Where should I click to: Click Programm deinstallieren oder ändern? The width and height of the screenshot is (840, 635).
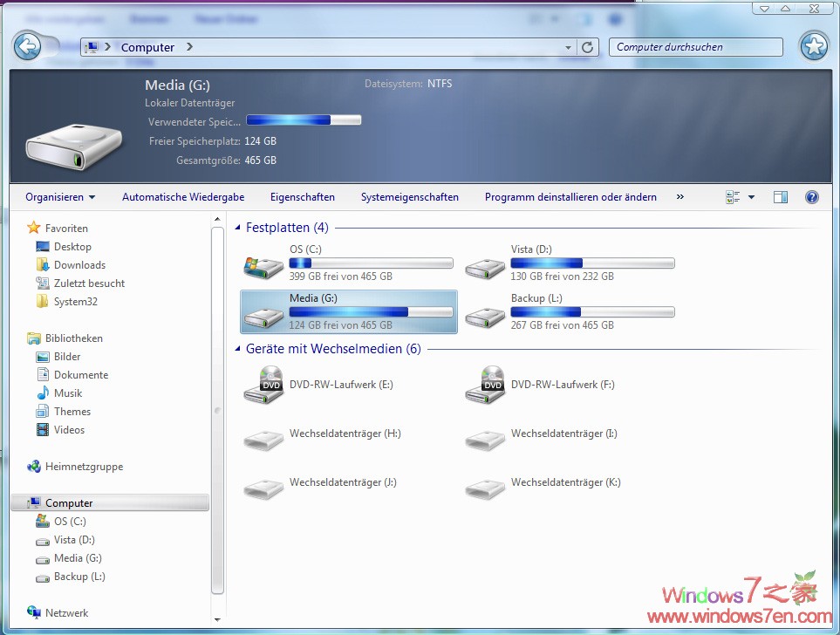[x=570, y=197]
